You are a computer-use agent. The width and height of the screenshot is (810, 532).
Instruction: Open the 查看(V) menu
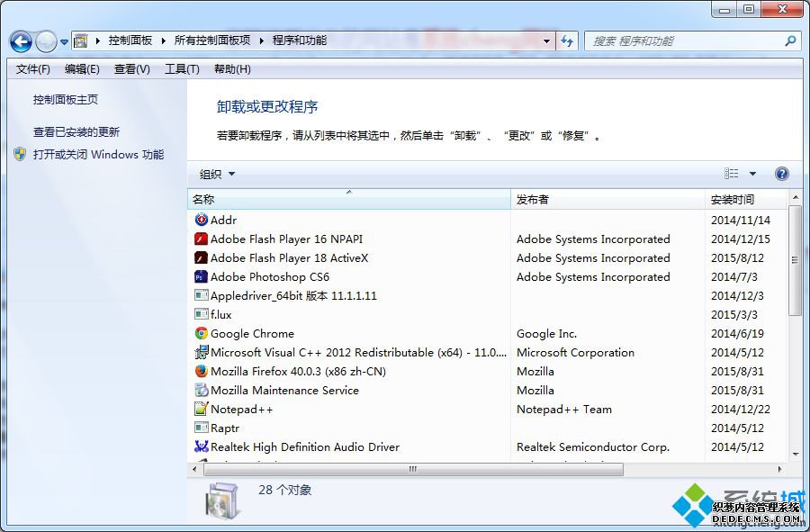132,69
